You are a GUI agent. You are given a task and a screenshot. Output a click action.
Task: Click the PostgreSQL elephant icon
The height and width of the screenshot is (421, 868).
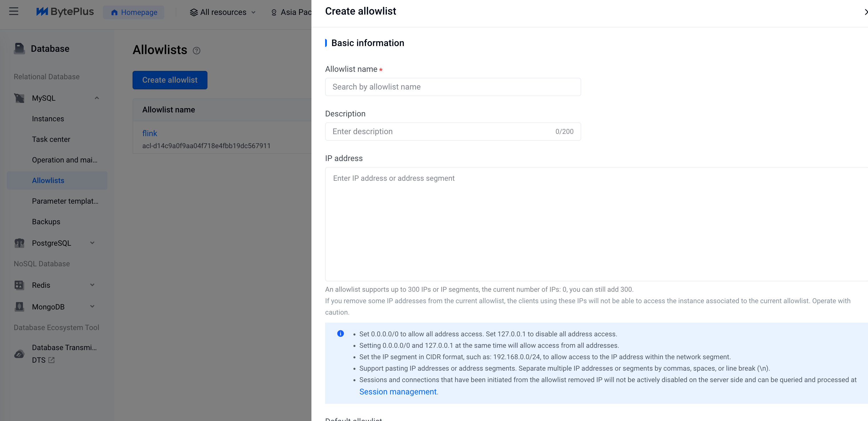click(x=19, y=243)
